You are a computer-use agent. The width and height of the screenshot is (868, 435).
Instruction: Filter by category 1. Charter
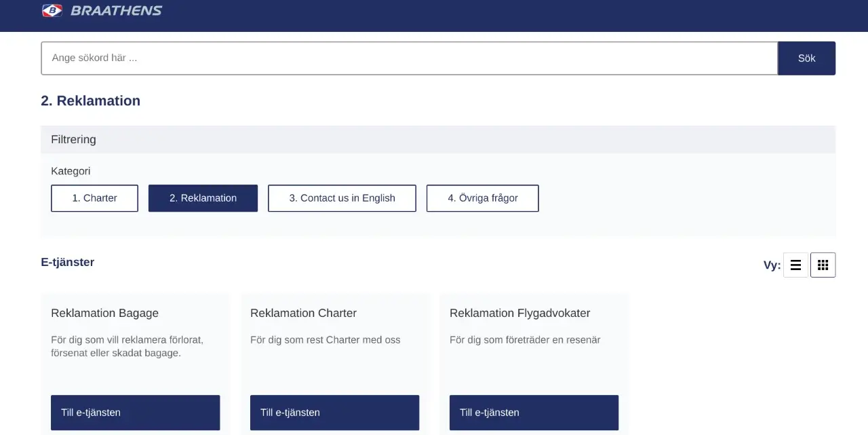pyautogui.click(x=94, y=198)
